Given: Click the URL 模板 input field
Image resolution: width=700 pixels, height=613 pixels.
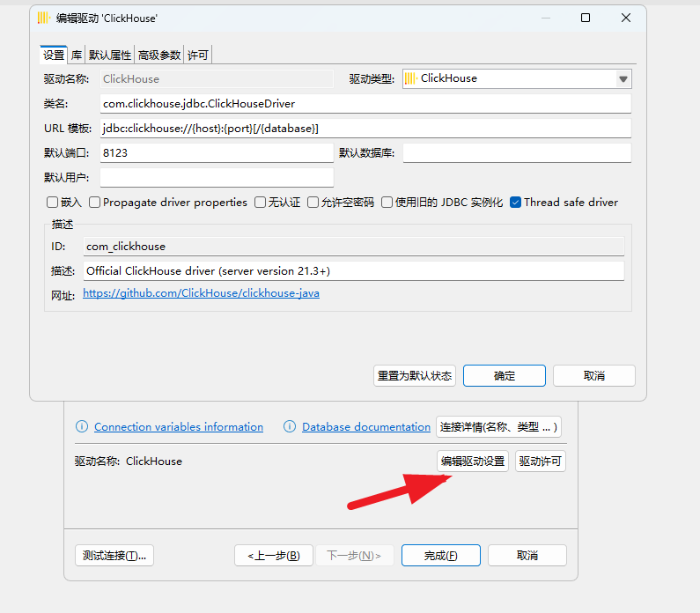Looking at the screenshot, I should (x=365, y=128).
